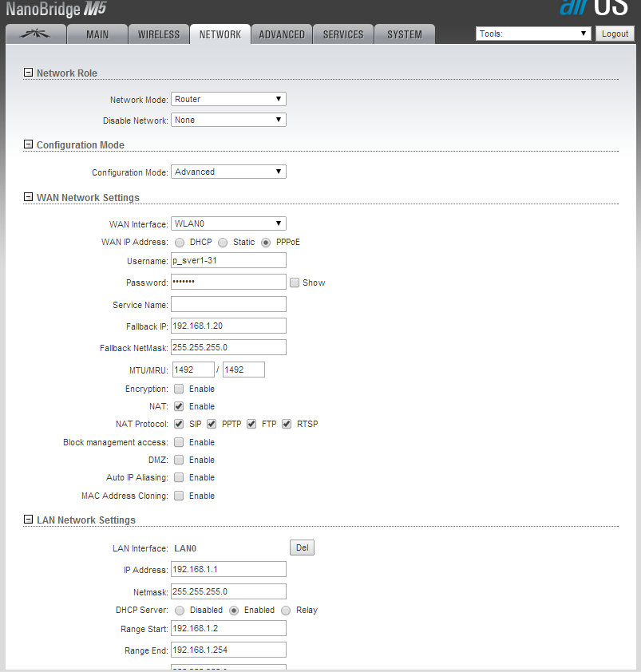This screenshot has height=672, width=641.
Task: Click the NanoBridge M5 product logo
Action: (x=56, y=9)
